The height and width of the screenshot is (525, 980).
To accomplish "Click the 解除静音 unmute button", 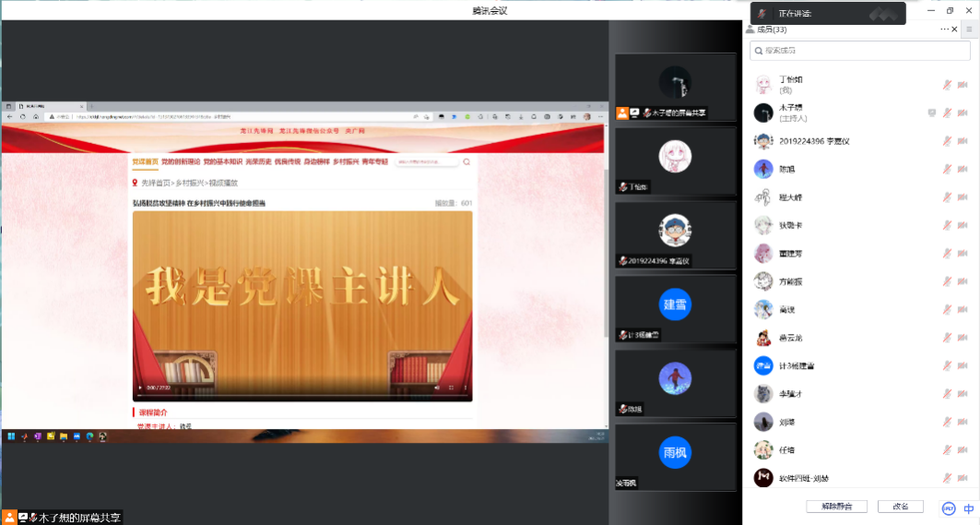I will pos(835,507).
